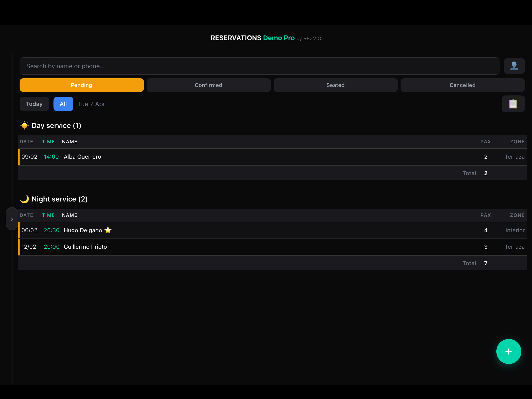Click the 20:30 time cell
Screen dimensions: 532x399
tap(51, 230)
